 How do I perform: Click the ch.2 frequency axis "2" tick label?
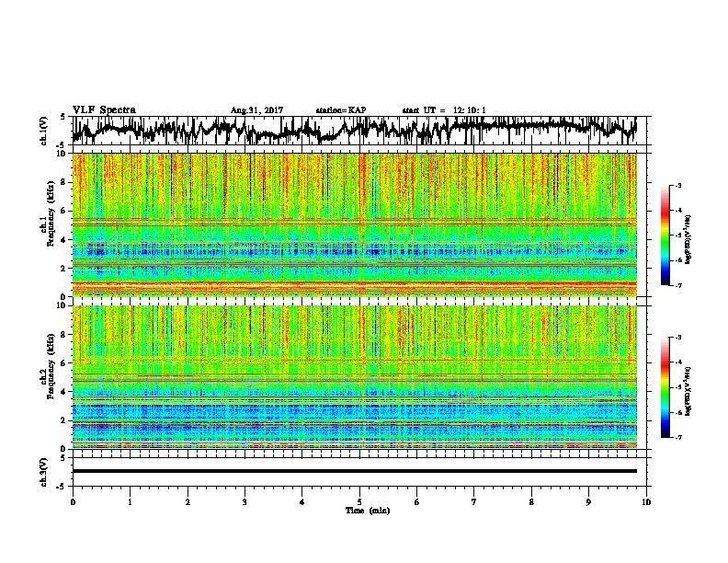point(64,420)
